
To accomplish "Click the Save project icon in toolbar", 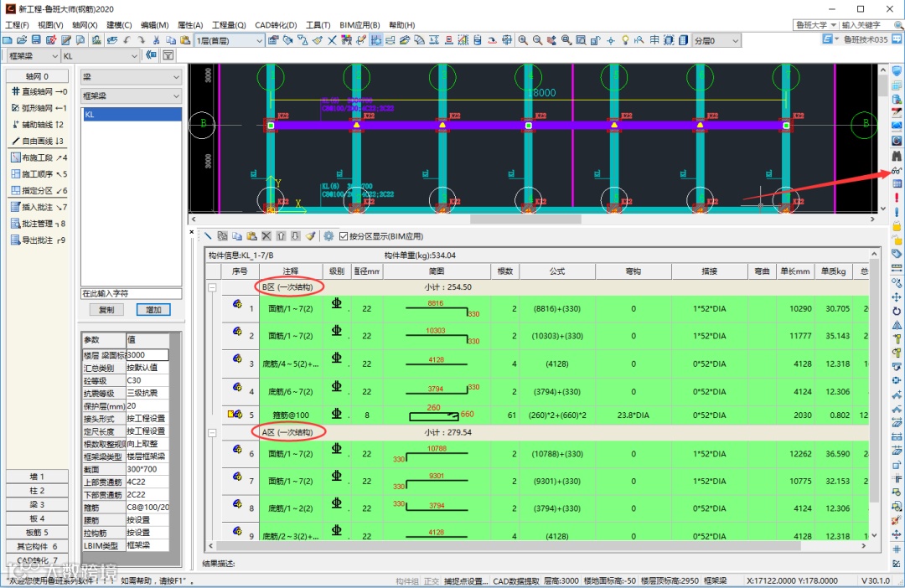I will [36, 40].
